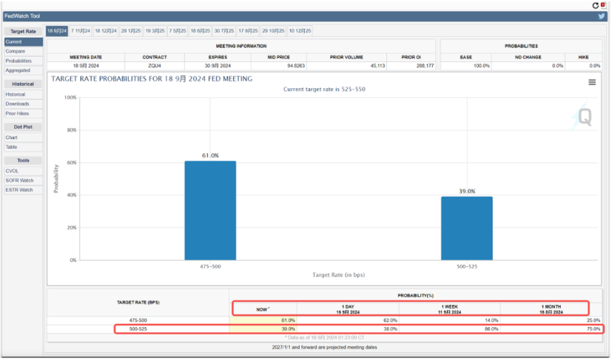Click the Dot Plot sidebar header
This screenshot has height=364, width=612.
tap(23, 127)
